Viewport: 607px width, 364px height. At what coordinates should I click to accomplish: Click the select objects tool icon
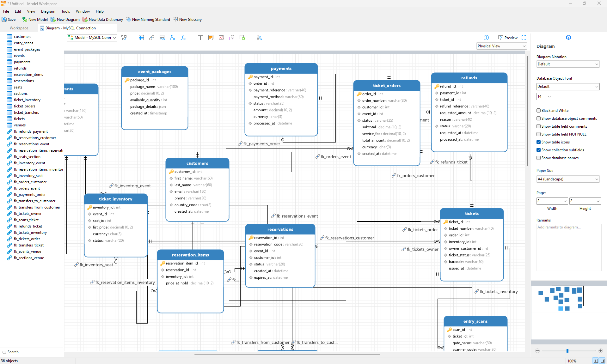pyautogui.click(x=260, y=38)
